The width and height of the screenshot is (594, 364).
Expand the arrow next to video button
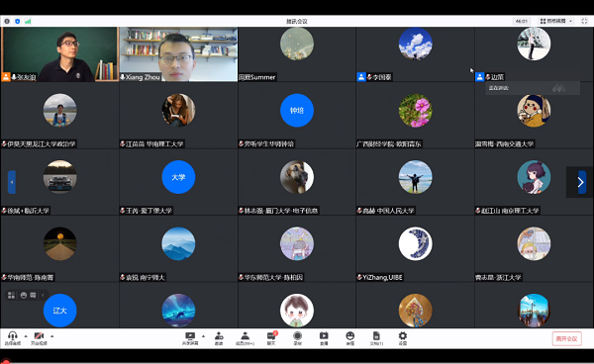tap(51, 336)
